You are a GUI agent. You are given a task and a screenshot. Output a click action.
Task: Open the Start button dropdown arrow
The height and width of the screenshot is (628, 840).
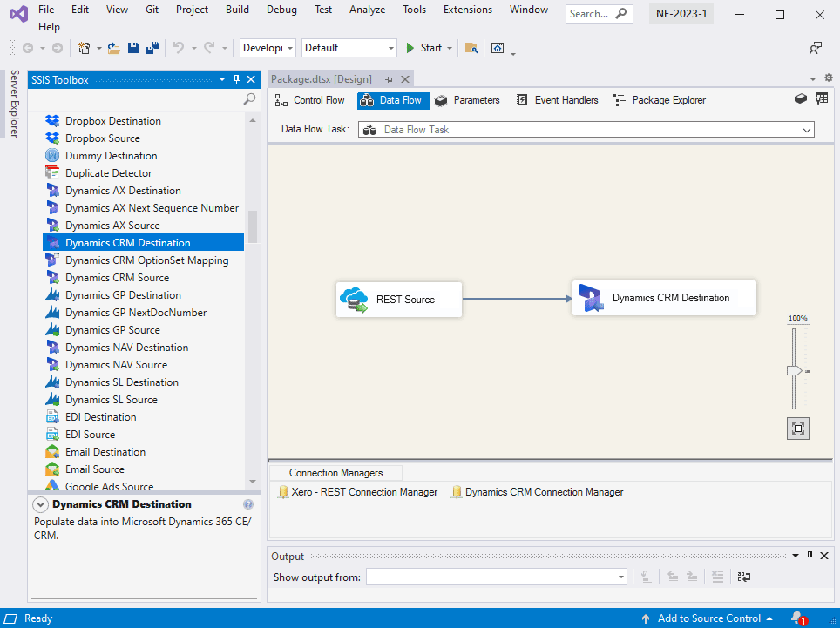click(450, 48)
